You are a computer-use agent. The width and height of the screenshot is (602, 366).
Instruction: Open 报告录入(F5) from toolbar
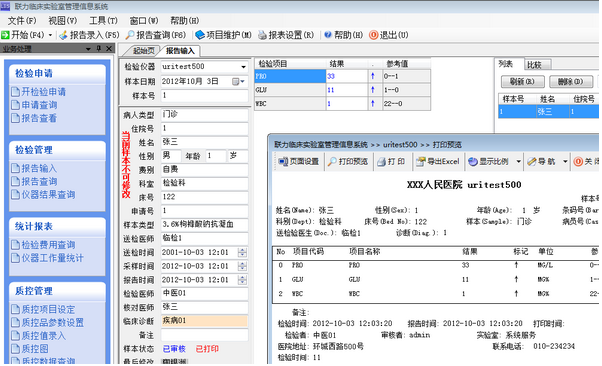click(x=89, y=35)
